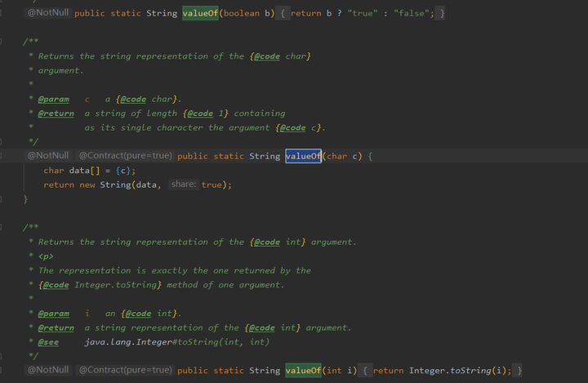Expand folded closing brace after "false";
This screenshot has width=588, height=383.
point(442,14)
